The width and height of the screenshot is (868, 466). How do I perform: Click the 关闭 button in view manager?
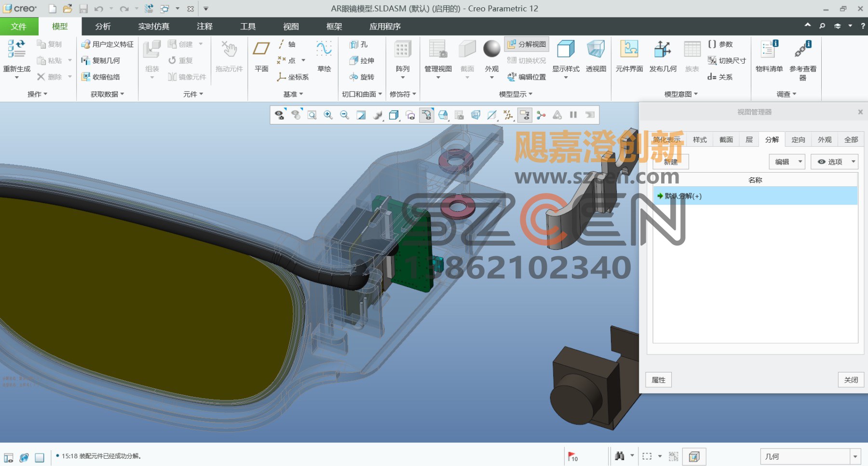click(x=851, y=380)
